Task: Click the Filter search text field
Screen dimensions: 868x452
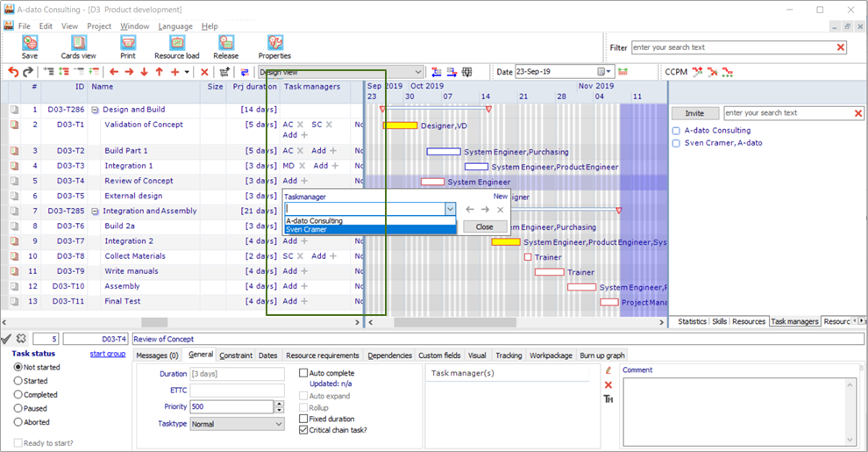Action: [734, 47]
